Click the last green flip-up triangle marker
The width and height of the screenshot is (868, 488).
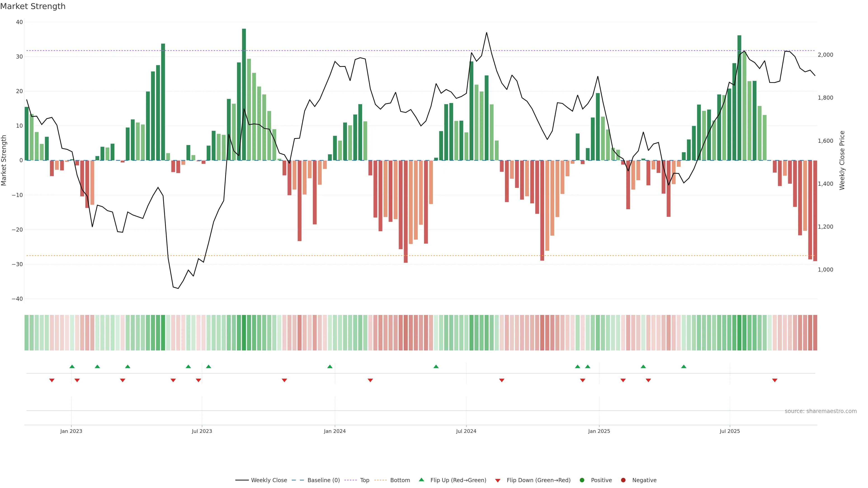click(x=684, y=366)
